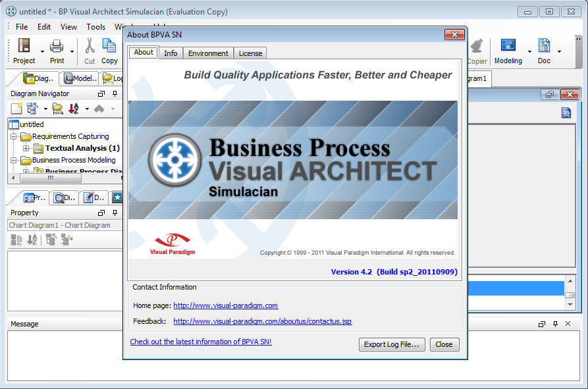Image resolution: width=588 pixels, height=389 pixels.
Task: Open the Tools menu
Action: coord(95,26)
